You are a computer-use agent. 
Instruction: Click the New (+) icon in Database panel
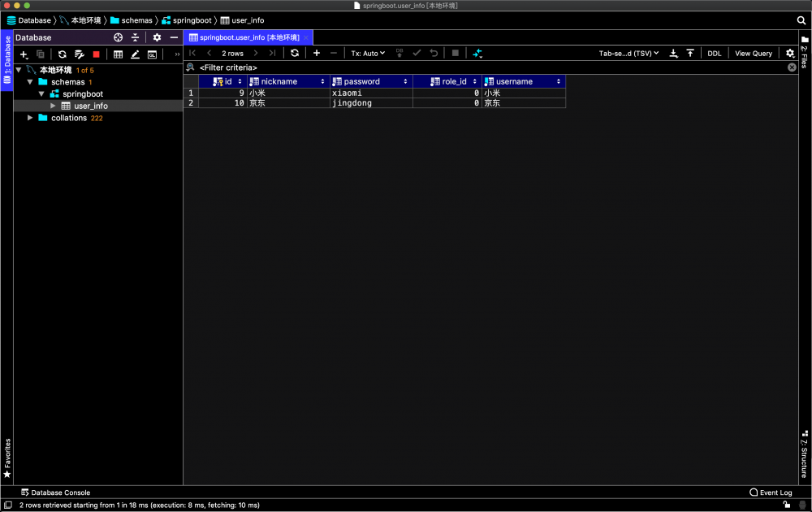click(24, 54)
